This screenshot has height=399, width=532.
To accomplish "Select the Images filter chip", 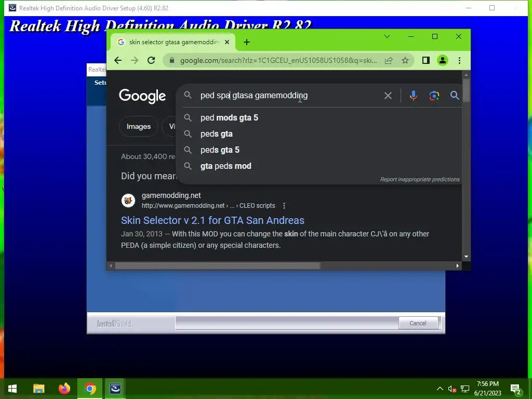I will 138,127.
